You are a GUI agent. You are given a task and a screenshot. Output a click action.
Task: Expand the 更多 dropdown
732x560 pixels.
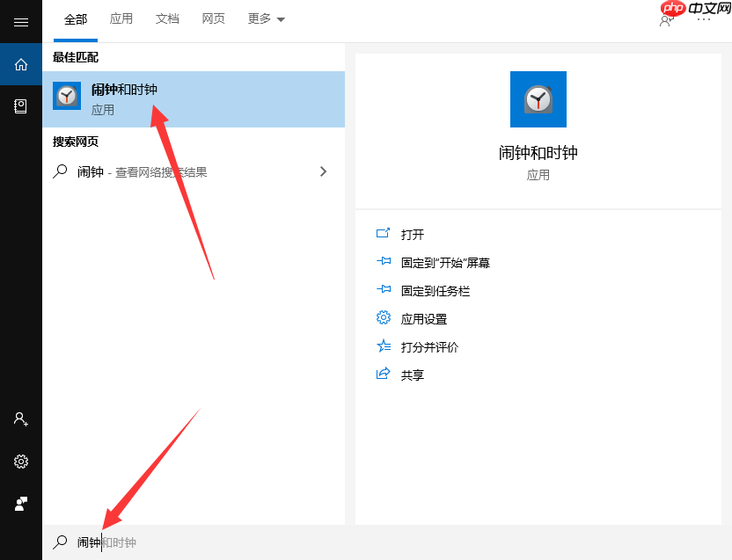point(266,18)
